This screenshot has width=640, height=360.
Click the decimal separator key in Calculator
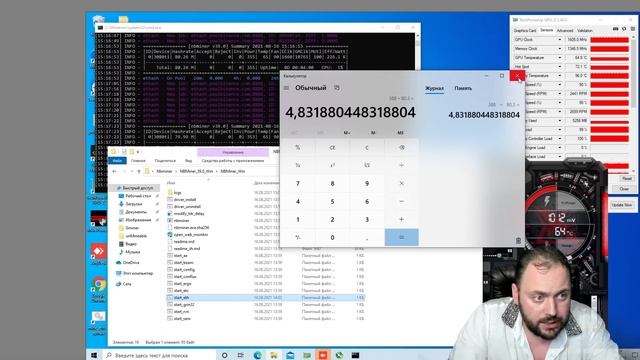(367, 237)
